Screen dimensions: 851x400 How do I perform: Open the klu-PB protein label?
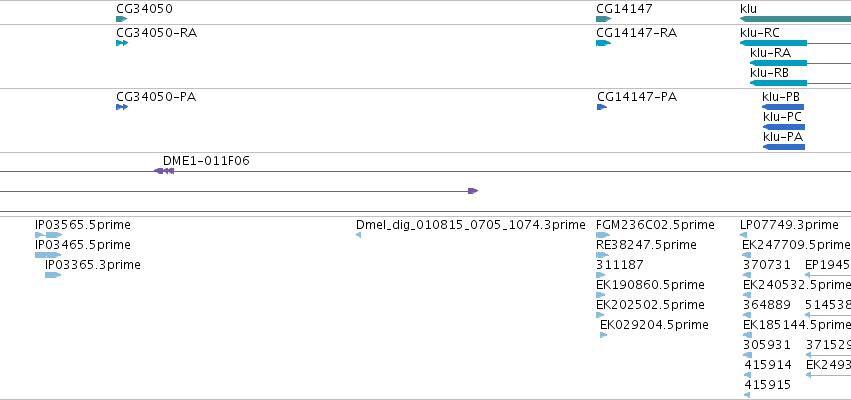point(780,97)
